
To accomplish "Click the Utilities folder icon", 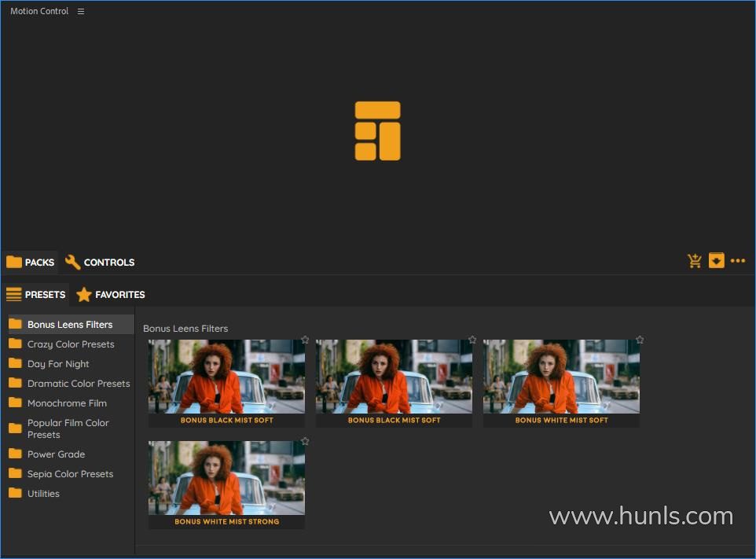I will 15,493.
